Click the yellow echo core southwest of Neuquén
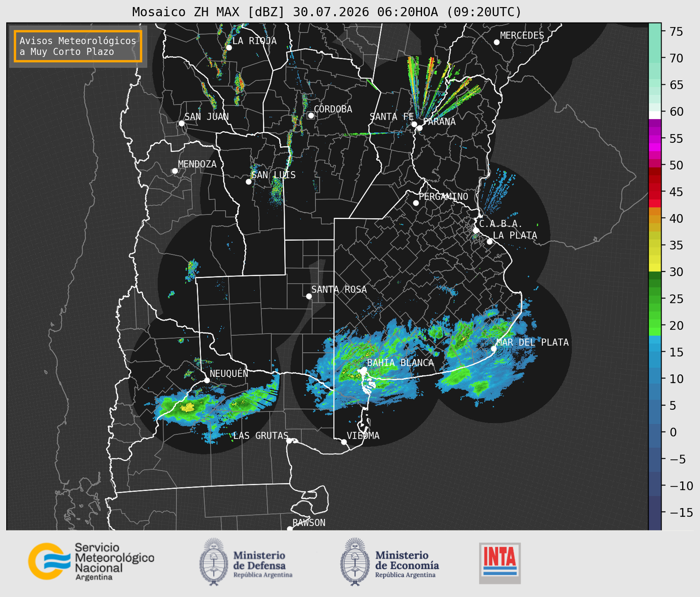Viewport: 700px width, 597px height. click(x=188, y=408)
